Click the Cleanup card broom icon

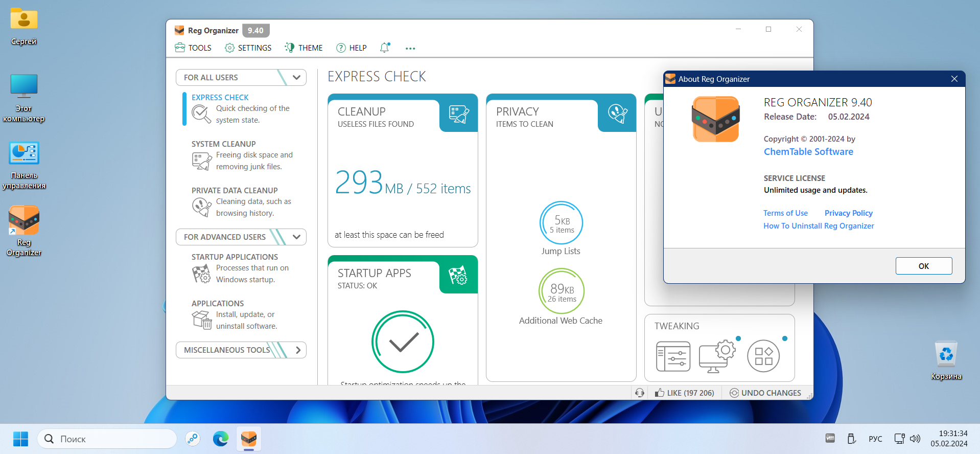pyautogui.click(x=459, y=113)
